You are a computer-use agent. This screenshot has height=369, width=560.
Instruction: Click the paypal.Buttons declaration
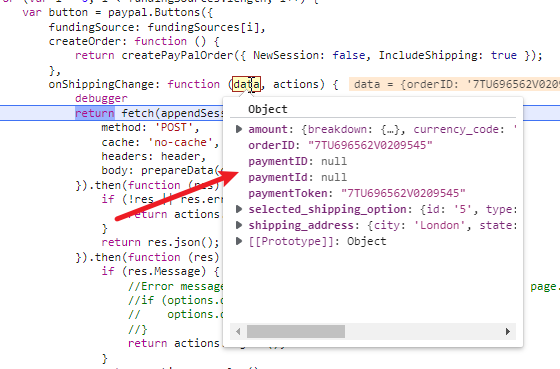118,13
